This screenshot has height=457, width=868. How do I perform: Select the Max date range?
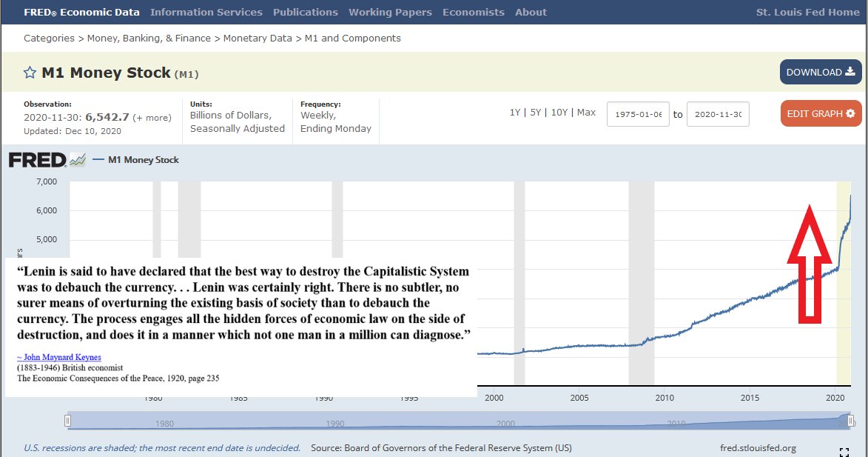[586, 113]
